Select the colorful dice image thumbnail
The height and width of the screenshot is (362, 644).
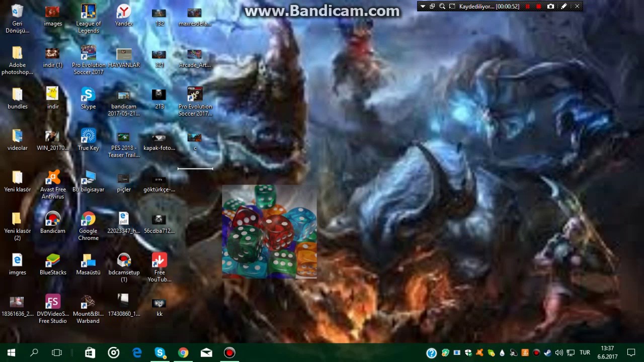[x=269, y=231]
